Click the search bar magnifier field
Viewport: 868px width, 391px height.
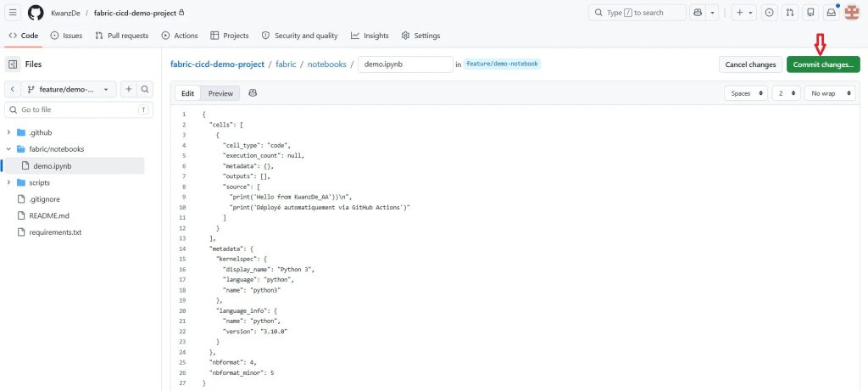[x=637, y=13]
